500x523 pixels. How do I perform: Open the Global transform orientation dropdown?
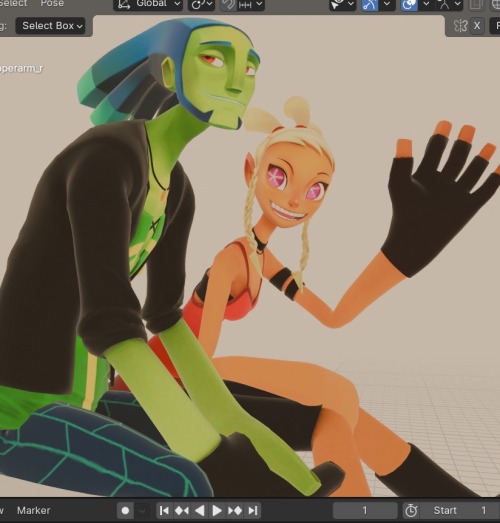pos(148,4)
